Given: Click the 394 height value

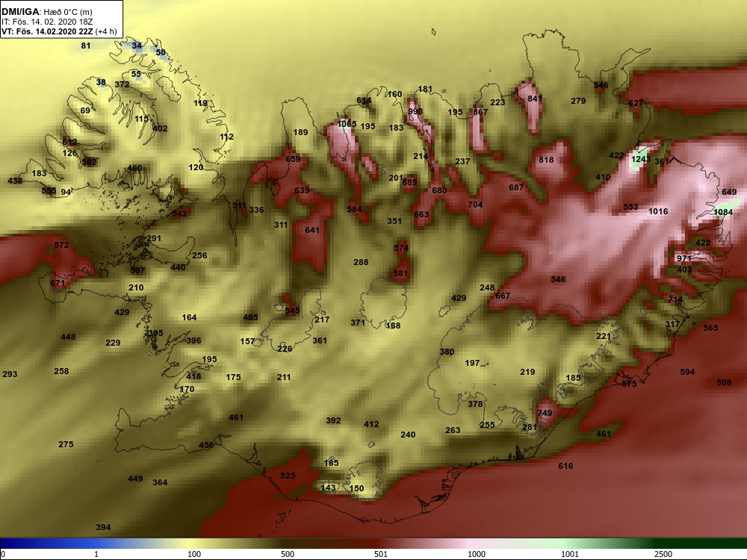Looking at the screenshot, I should (103, 527).
